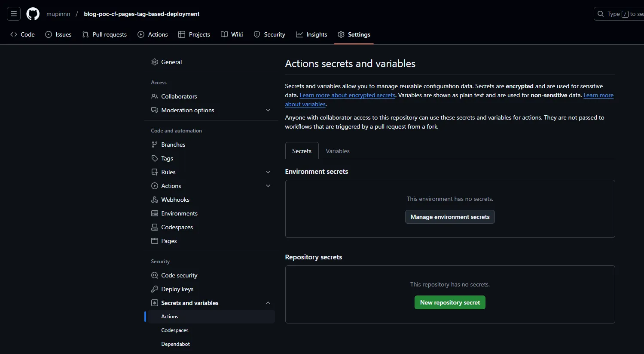Open the hamburger navigation menu
644x354 pixels.
coord(13,13)
